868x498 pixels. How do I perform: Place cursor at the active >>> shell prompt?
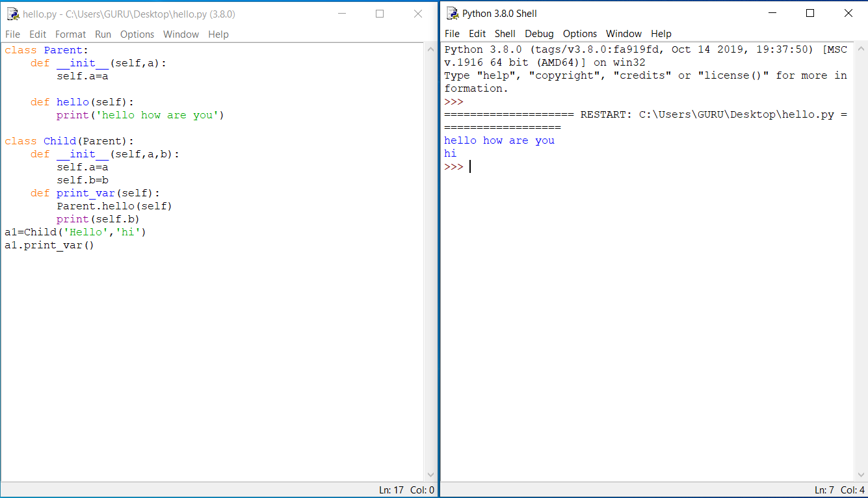[470, 166]
